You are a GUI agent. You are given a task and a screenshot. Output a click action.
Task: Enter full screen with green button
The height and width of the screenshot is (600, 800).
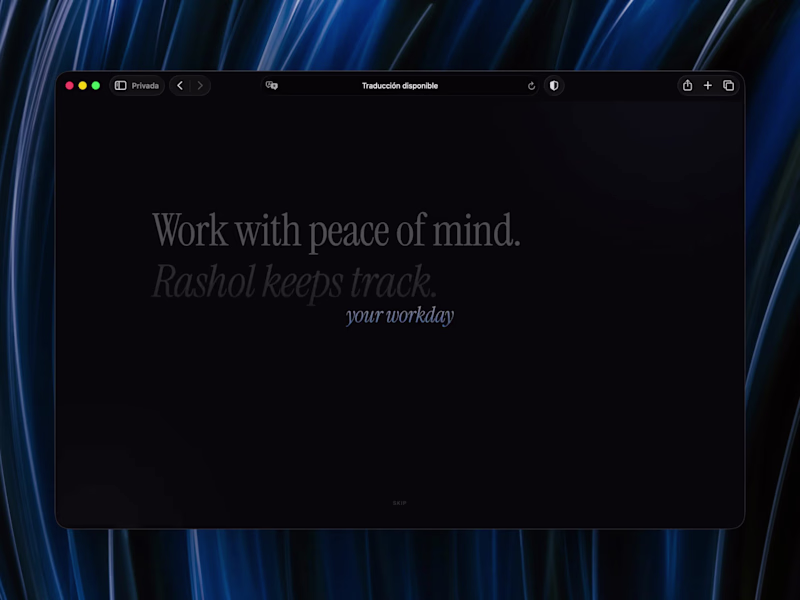[x=95, y=85]
